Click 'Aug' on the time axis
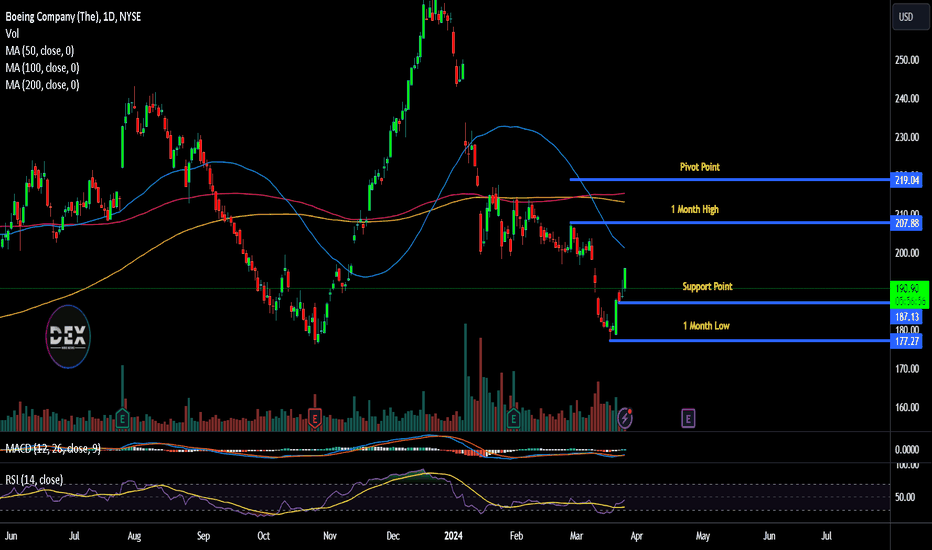The image size is (932, 550). tap(134, 536)
